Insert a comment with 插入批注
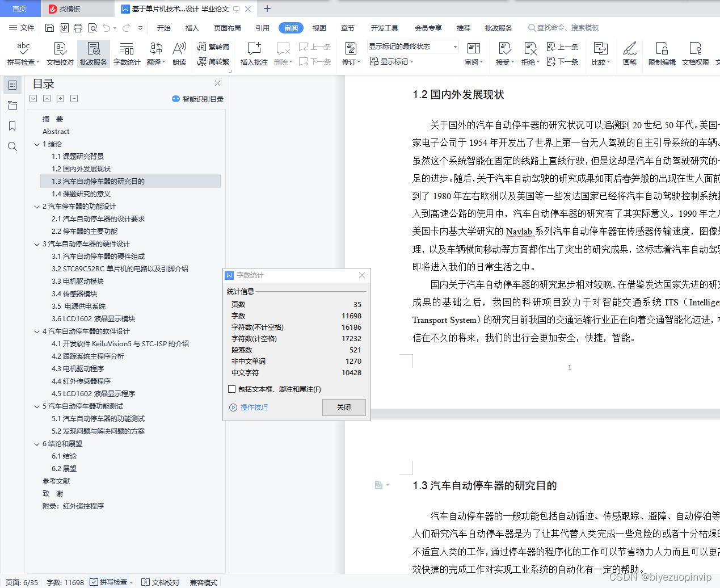 (x=254, y=54)
